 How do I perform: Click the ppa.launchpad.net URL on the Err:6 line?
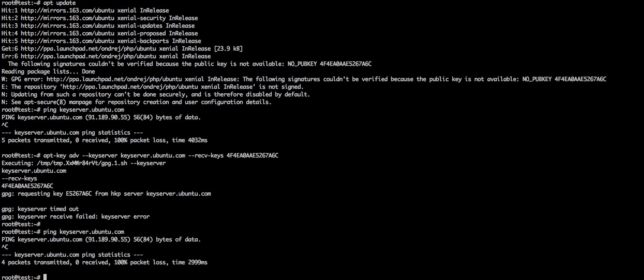99,56
